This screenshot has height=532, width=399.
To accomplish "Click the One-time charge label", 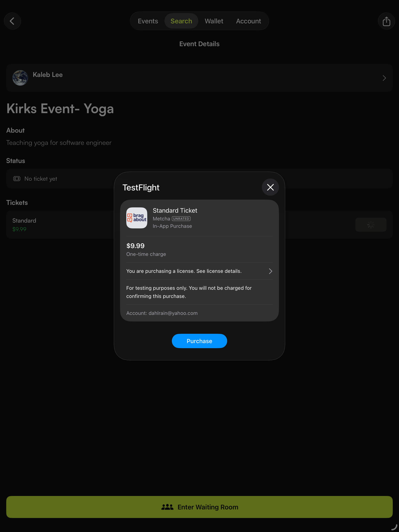I will (x=146, y=254).
